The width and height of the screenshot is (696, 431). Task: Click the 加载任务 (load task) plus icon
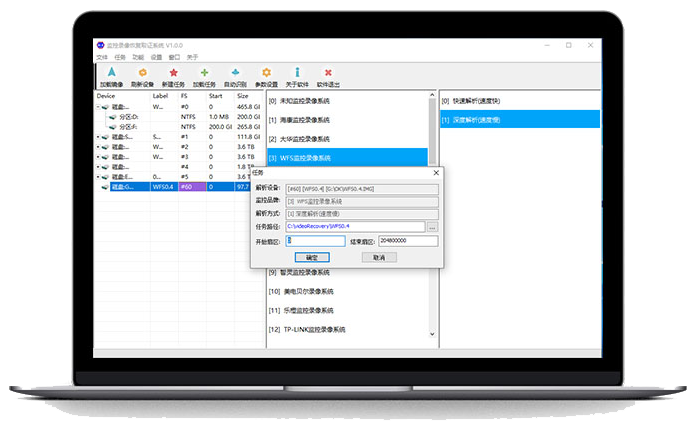(205, 76)
